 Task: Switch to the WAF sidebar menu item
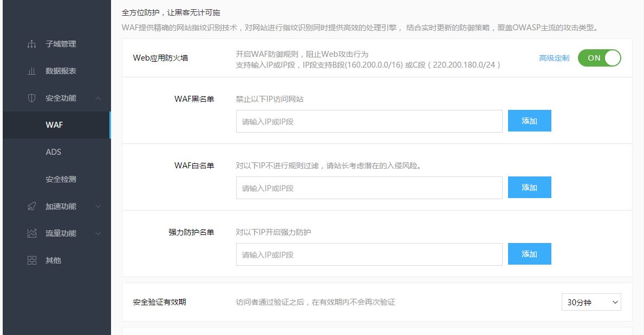(x=55, y=125)
